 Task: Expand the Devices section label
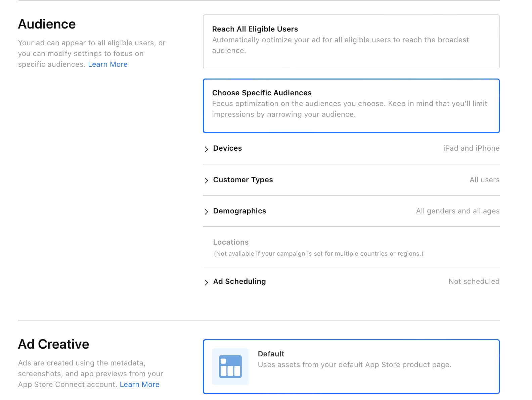pos(227,148)
